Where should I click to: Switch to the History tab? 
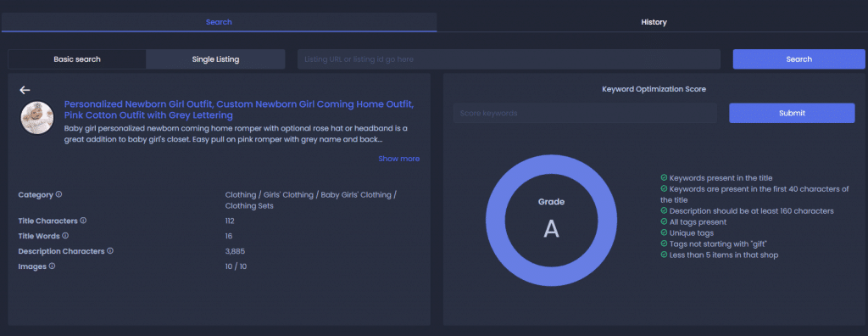(654, 22)
